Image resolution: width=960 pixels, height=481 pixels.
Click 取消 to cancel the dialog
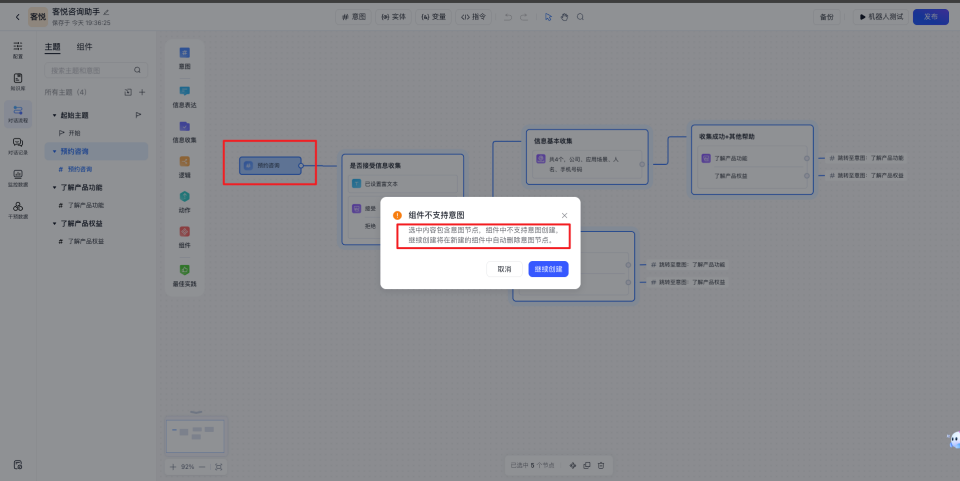pyautogui.click(x=504, y=269)
